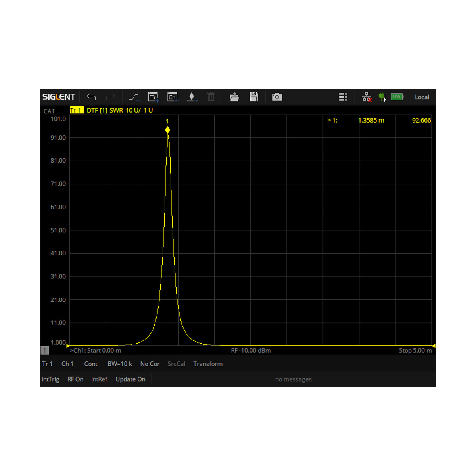476x476 pixels.
Task: Open the recall file folder icon
Action: point(234,97)
